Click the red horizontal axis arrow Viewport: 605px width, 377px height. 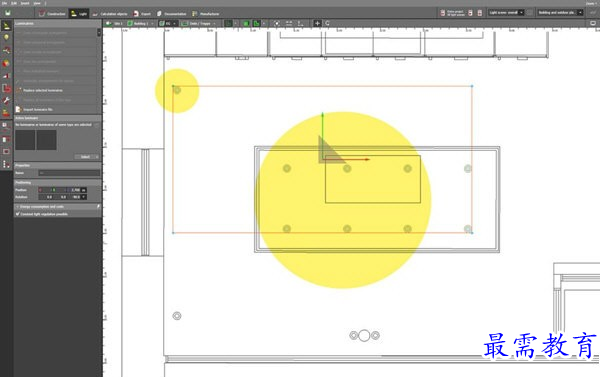(347, 159)
